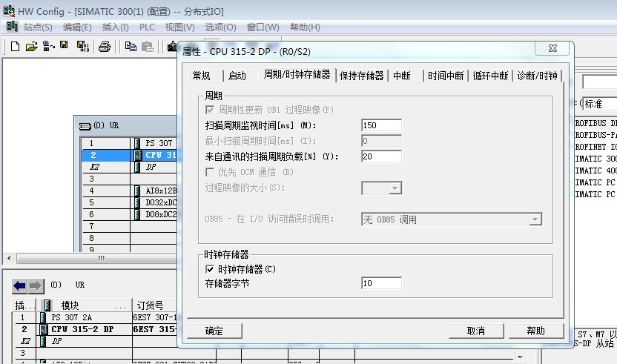Select the 周期/时钟存储器 tab
Screen dimensions: 617x364
click(297, 74)
